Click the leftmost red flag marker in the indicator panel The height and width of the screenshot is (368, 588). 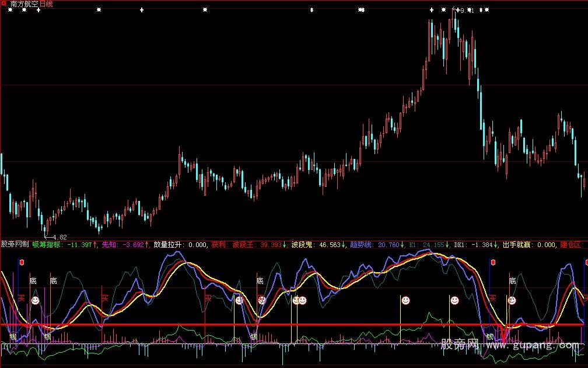point(22,263)
